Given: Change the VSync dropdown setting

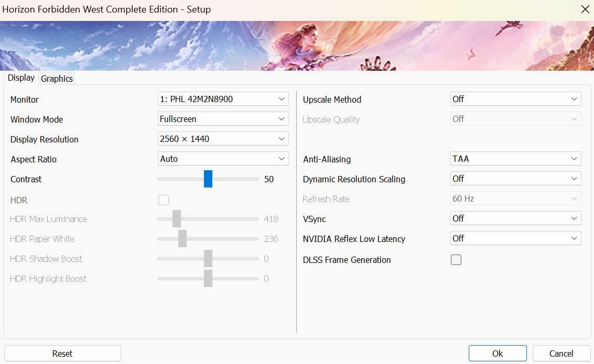Looking at the screenshot, I should coord(515,218).
